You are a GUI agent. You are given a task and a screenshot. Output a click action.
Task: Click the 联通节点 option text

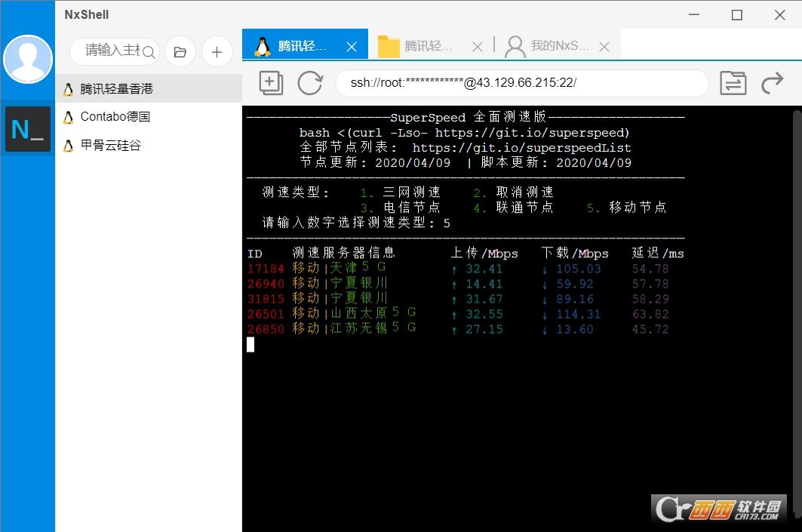(x=525, y=208)
